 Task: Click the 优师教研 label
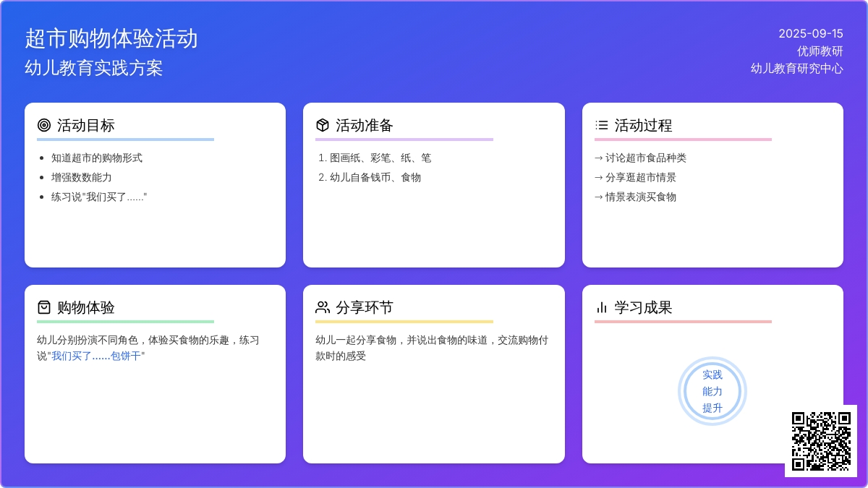(x=820, y=51)
